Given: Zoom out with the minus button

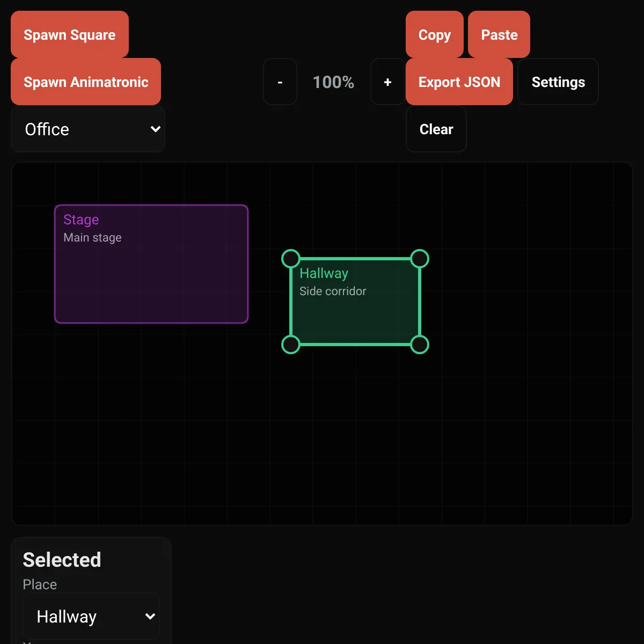Looking at the screenshot, I should 280,82.
